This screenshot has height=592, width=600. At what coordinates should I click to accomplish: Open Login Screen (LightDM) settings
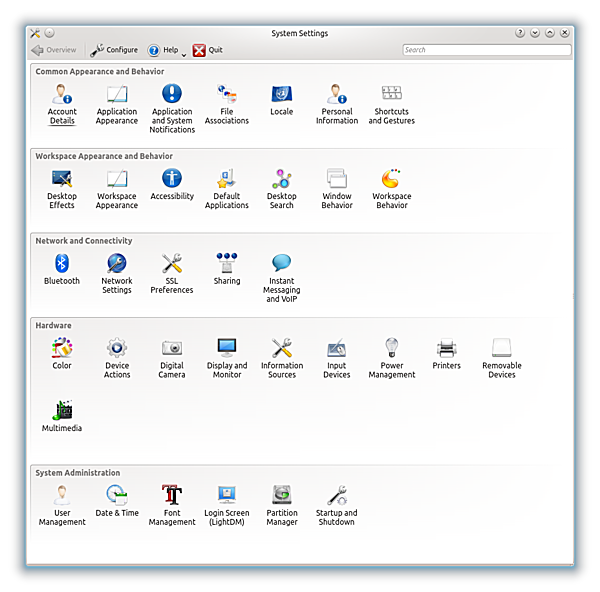click(227, 506)
